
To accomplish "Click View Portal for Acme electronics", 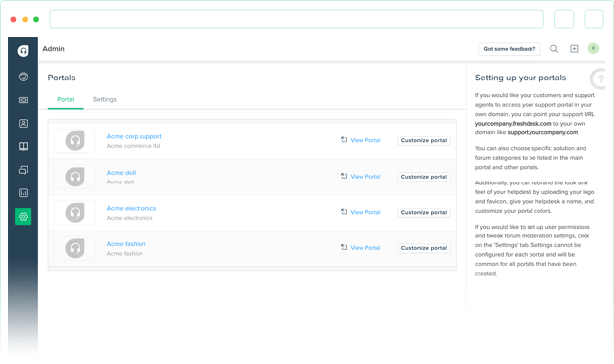I will 365,212.
